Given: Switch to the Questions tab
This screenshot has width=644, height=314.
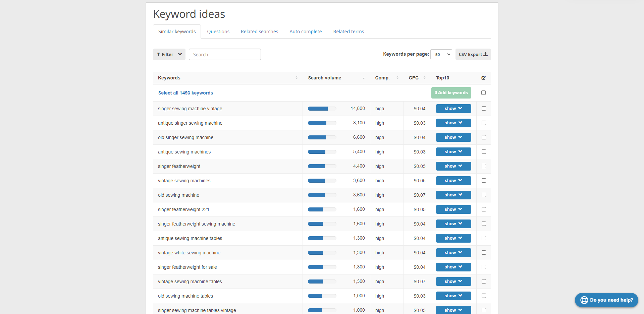Looking at the screenshot, I should tap(218, 31).
